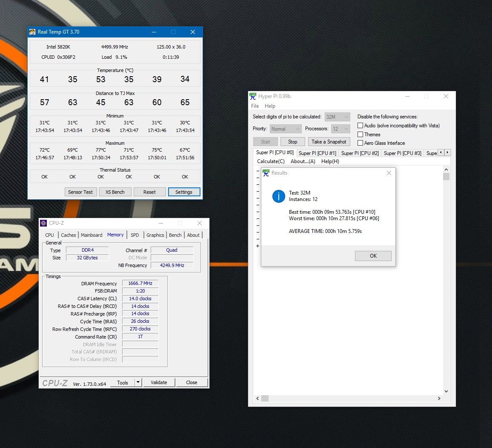Click the CPU-Z Validate button
Screen dimensions: 492x448
[x=159, y=382]
